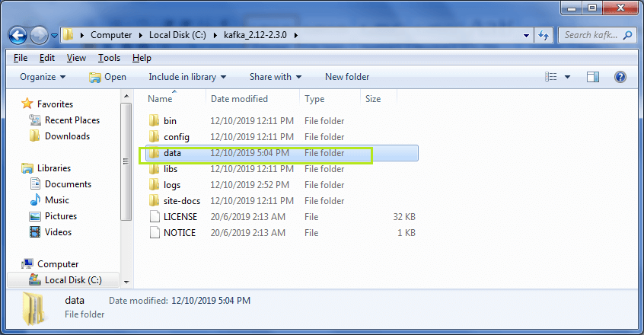
Task: Open the Organize dropdown
Action: coord(43,77)
